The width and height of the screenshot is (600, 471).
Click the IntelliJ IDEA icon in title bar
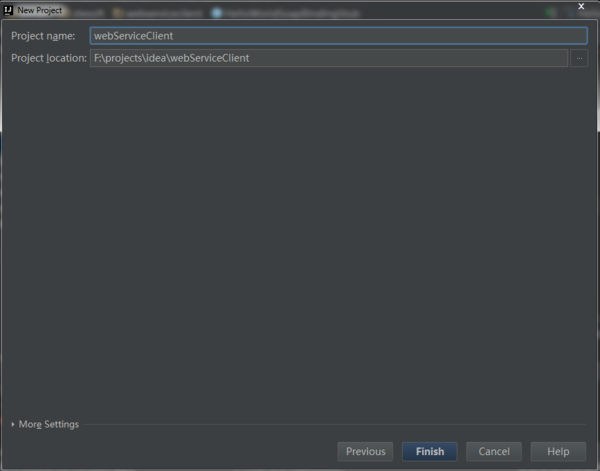(x=8, y=9)
